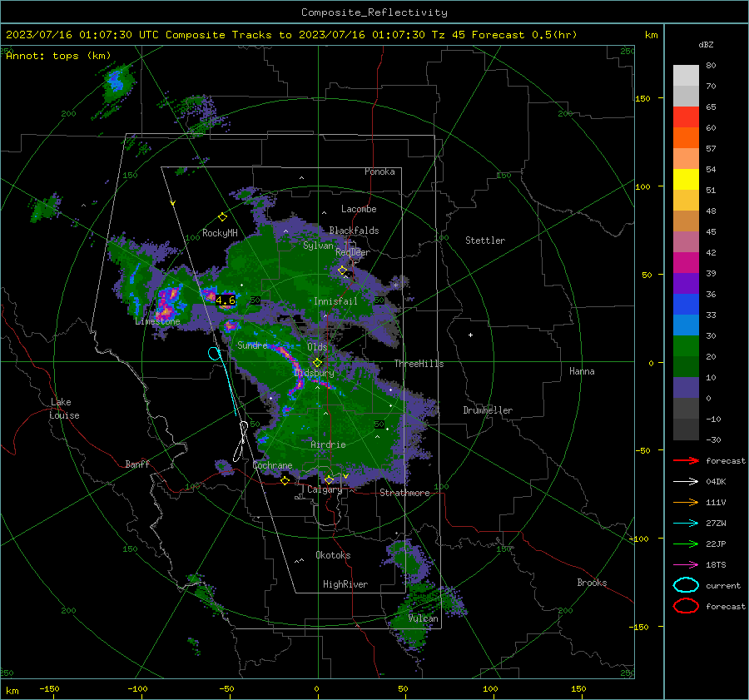Pick the slate purple 10-0 dBZ swatch
Image resolution: width=749 pixels, height=700 pixels.
click(686, 388)
